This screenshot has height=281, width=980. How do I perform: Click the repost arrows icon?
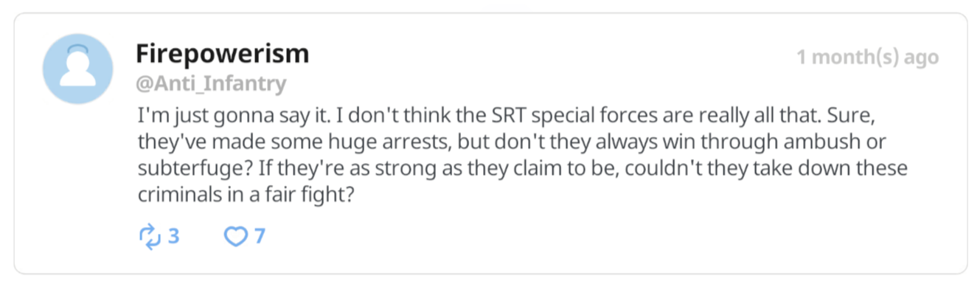point(150,236)
